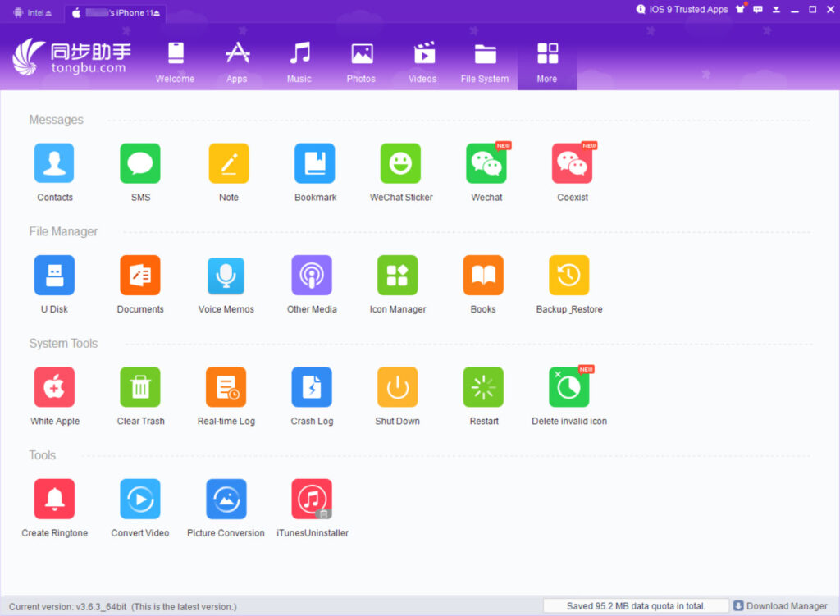Open Backup_Restore tool
Screen dimensions: 840x616
569,276
